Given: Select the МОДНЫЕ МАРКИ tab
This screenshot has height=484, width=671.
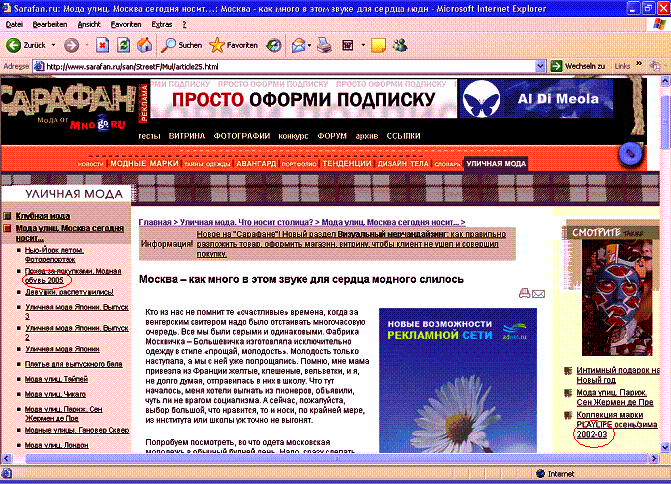Looking at the screenshot, I should point(144,163).
